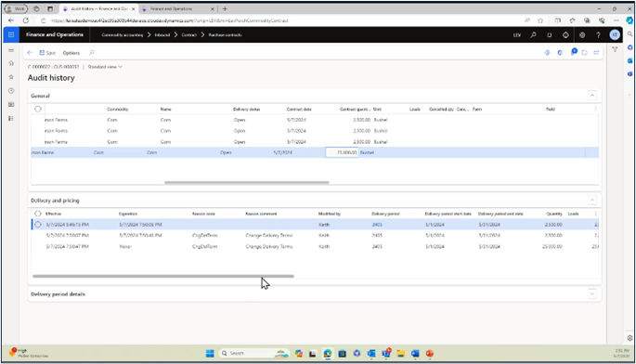Viewport: 636px width, 364px height.
Task: Go to Home from the sidebar
Action: click(x=11, y=63)
